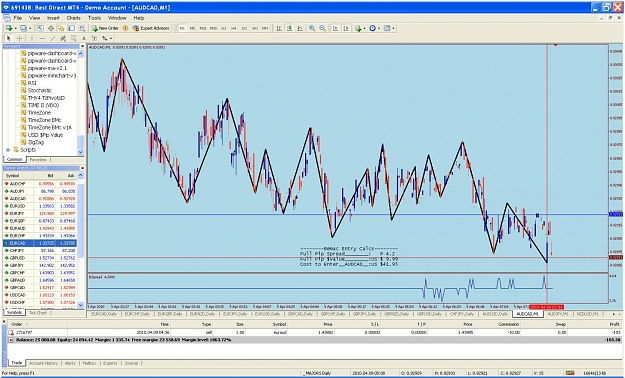Toggle the Navigator window star-folder icon

[x=61, y=28]
